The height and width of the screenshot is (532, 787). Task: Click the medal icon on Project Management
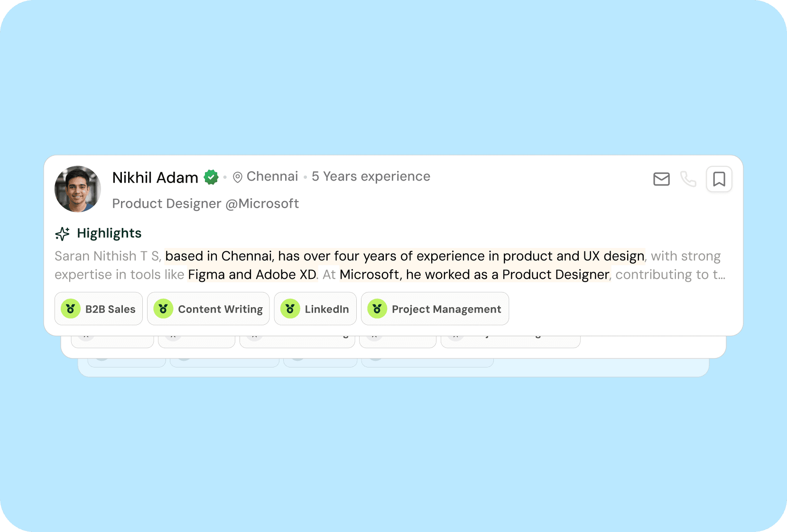click(377, 309)
